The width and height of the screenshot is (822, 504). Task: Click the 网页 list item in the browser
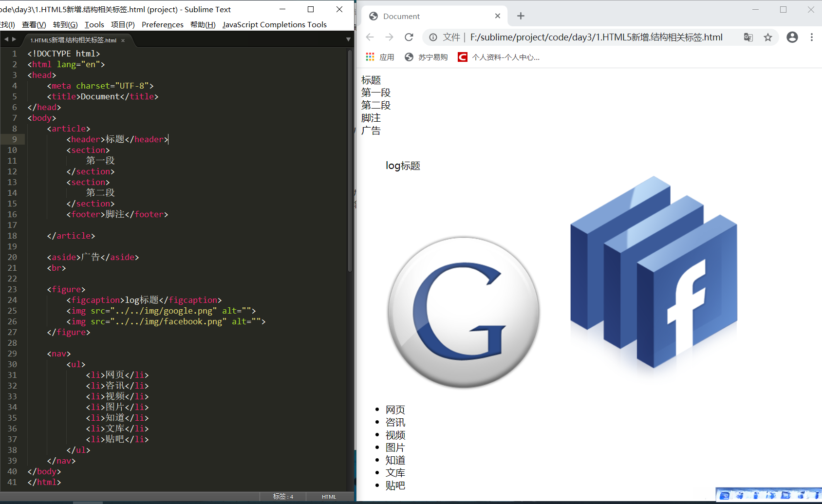[395, 410]
